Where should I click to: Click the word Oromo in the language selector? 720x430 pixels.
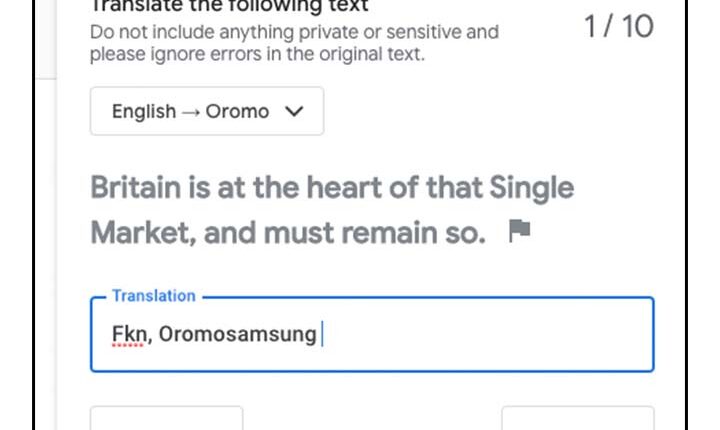tap(237, 111)
